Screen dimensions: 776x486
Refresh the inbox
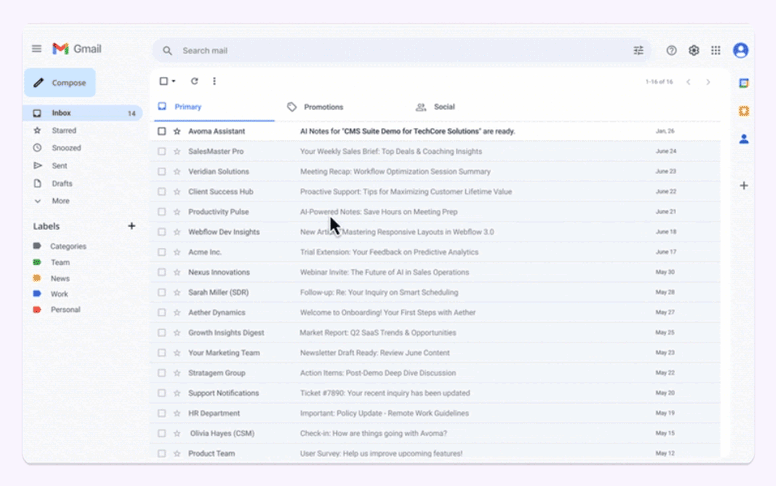click(x=194, y=81)
